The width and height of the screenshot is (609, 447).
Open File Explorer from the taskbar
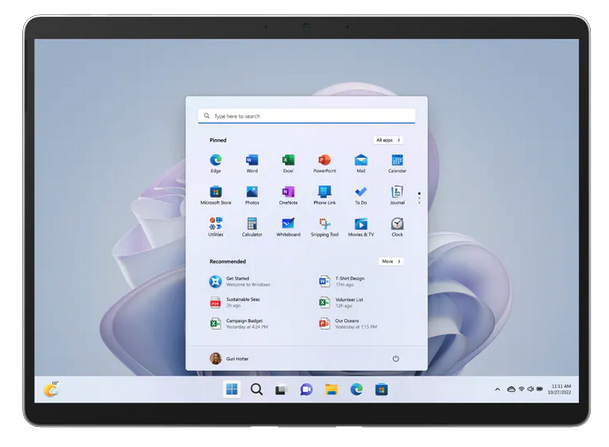[x=331, y=389]
